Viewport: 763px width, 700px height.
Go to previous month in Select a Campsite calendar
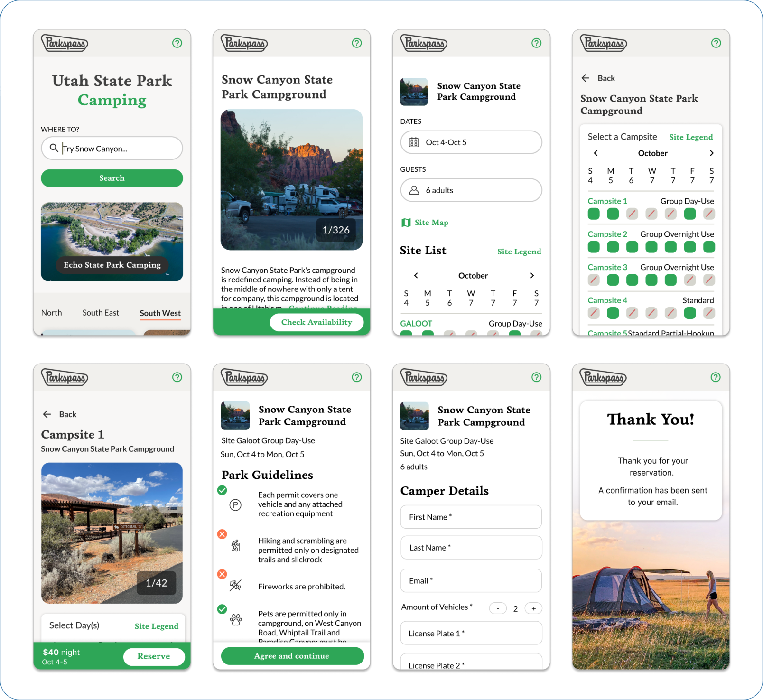tap(596, 153)
